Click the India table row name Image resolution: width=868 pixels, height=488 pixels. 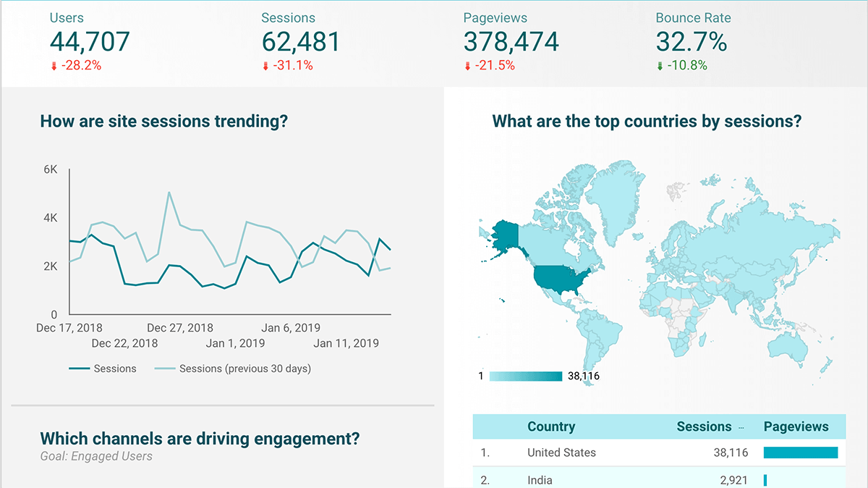tap(540, 480)
